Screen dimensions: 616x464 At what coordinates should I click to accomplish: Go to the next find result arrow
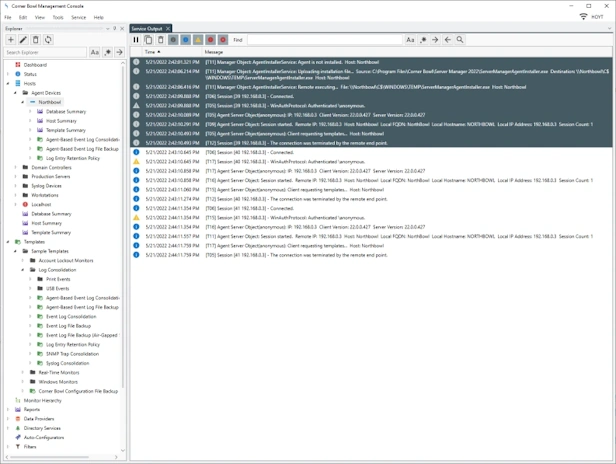(435, 40)
